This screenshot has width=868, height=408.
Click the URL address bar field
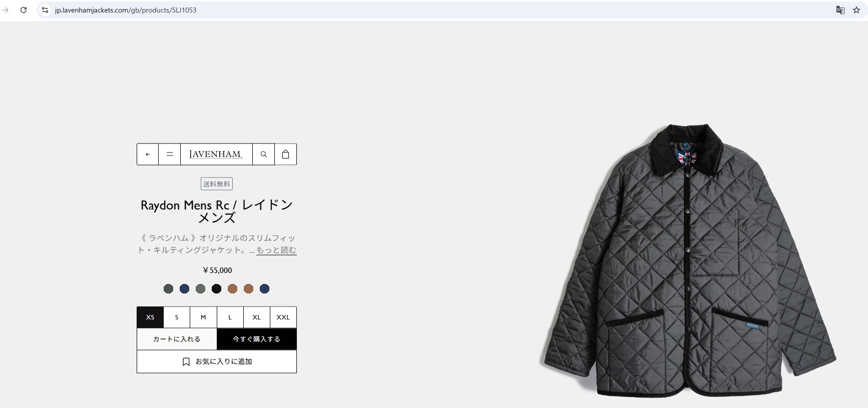pyautogui.click(x=441, y=10)
